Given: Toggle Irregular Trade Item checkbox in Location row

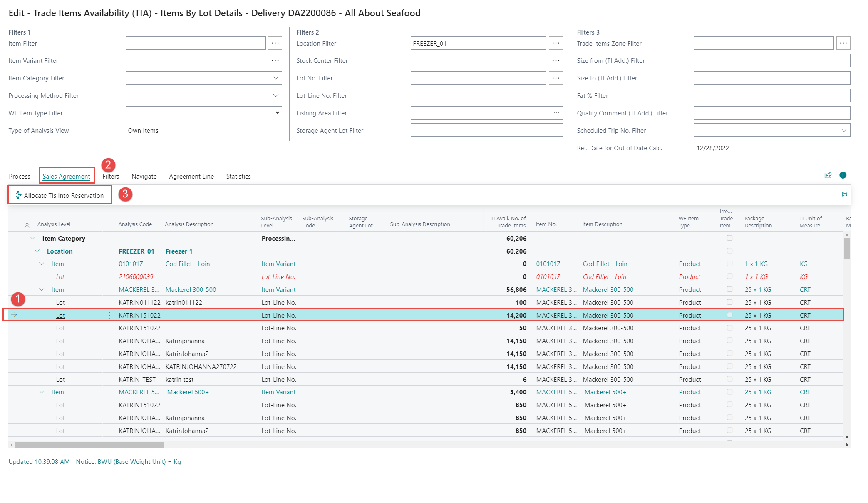Looking at the screenshot, I should 729,251.
